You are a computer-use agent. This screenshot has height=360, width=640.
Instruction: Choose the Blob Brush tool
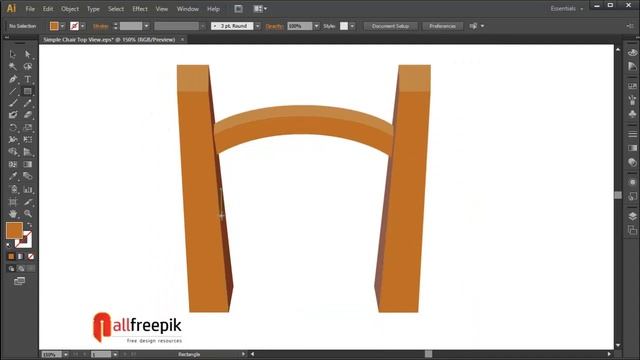(x=13, y=115)
